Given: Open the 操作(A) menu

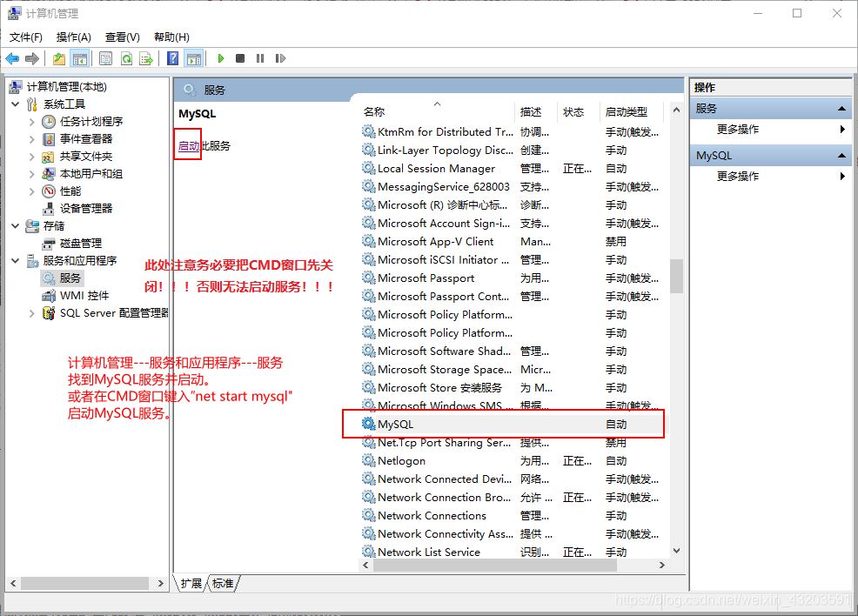Looking at the screenshot, I should click(x=73, y=37).
